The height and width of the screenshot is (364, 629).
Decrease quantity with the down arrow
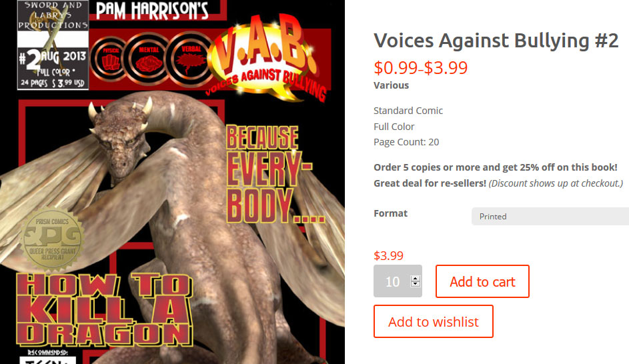coord(416,284)
